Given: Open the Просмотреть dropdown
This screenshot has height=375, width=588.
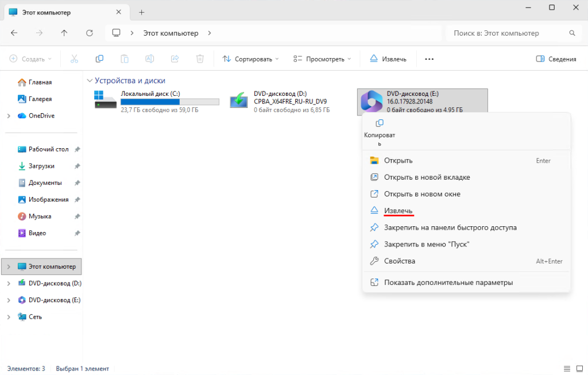Looking at the screenshot, I should click(322, 59).
